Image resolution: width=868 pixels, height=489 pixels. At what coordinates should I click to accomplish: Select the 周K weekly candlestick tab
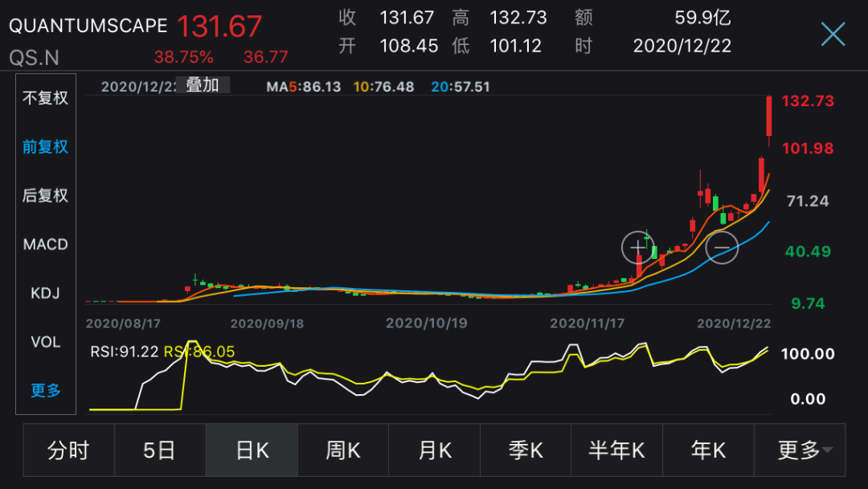[343, 450]
